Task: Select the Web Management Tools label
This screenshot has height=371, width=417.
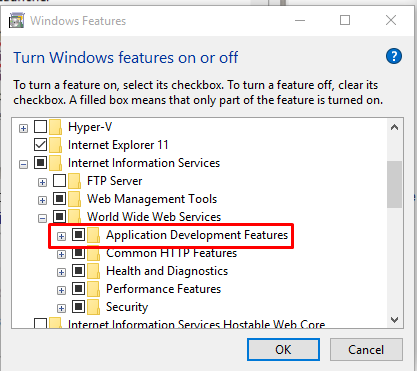Action: [x=152, y=199]
